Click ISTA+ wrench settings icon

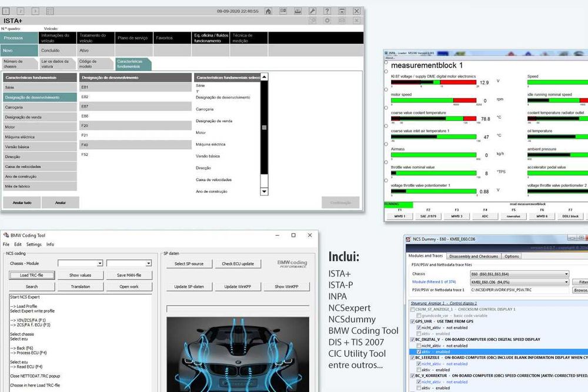pyautogui.click(x=312, y=11)
